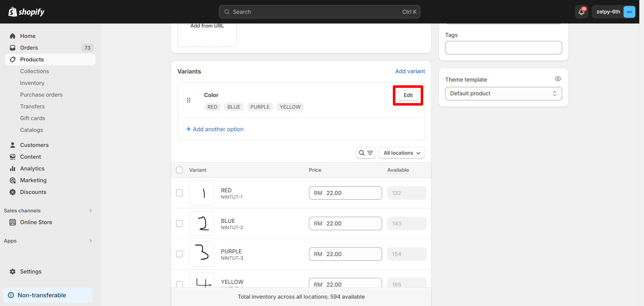Click the Customers person icon

click(13, 145)
